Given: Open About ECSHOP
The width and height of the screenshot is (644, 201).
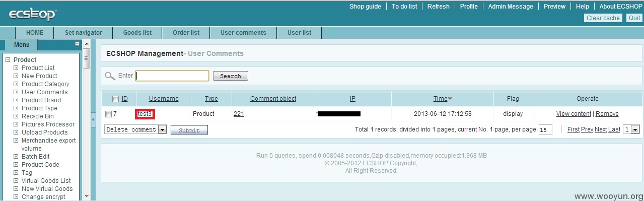Looking at the screenshot, I should (621, 7).
